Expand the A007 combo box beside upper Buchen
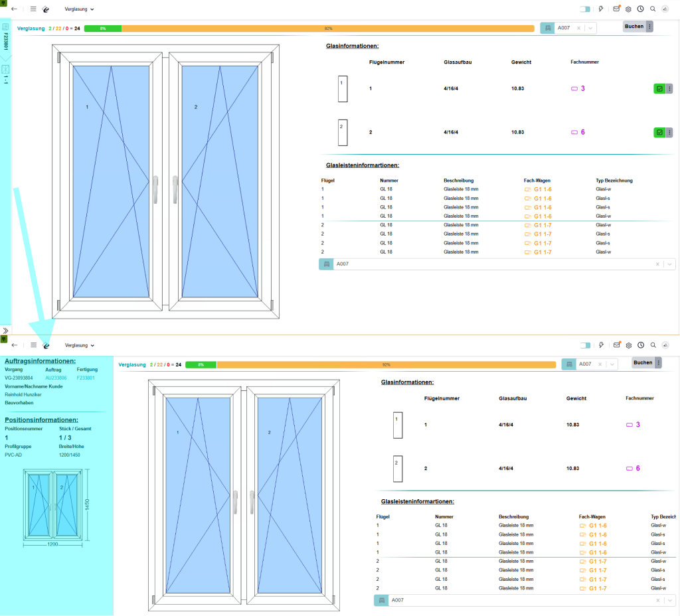 point(591,28)
